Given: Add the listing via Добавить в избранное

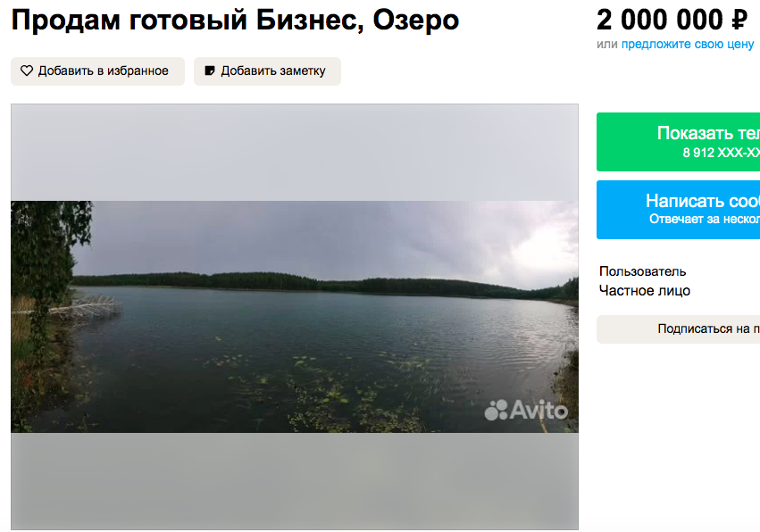Looking at the screenshot, I should click(x=97, y=71).
